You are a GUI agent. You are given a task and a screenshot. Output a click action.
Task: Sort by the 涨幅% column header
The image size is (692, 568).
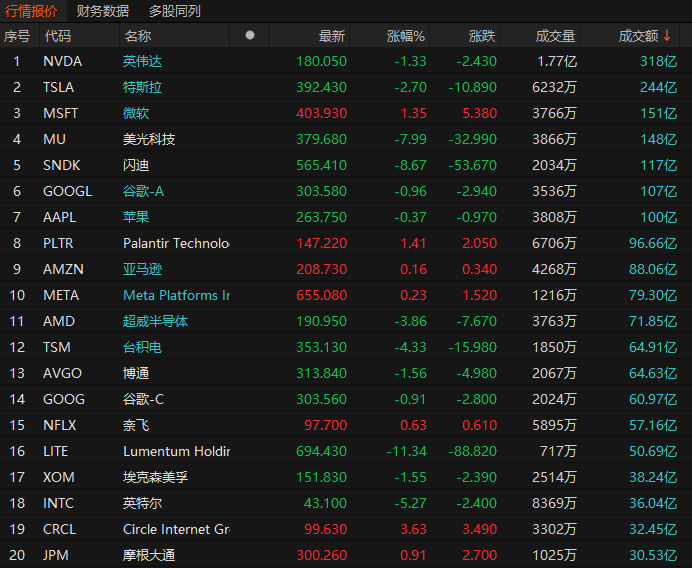(406, 36)
